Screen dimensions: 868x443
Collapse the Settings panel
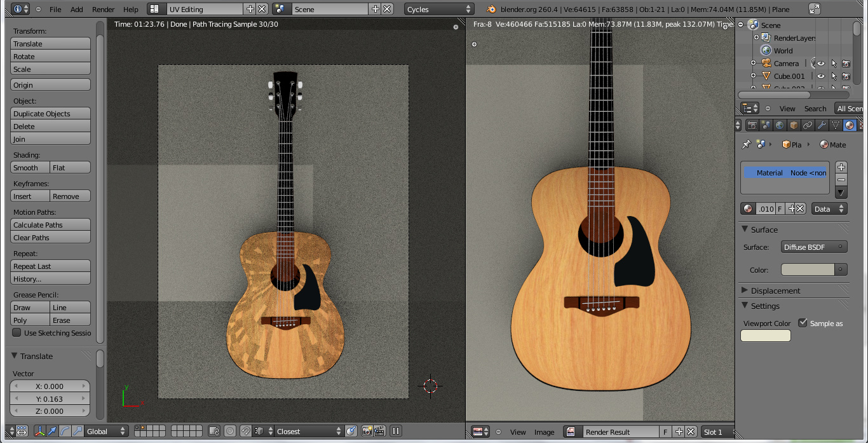745,306
